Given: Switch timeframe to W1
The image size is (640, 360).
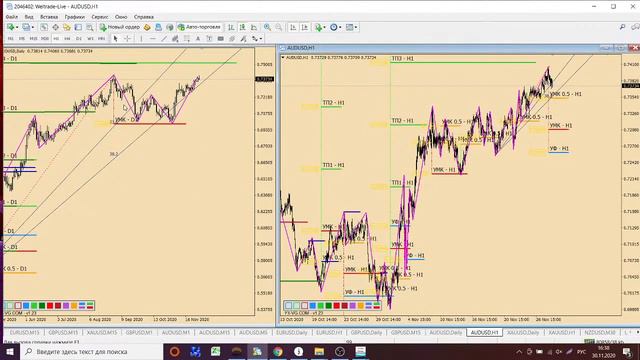Looking at the screenshot, I should [90, 38].
